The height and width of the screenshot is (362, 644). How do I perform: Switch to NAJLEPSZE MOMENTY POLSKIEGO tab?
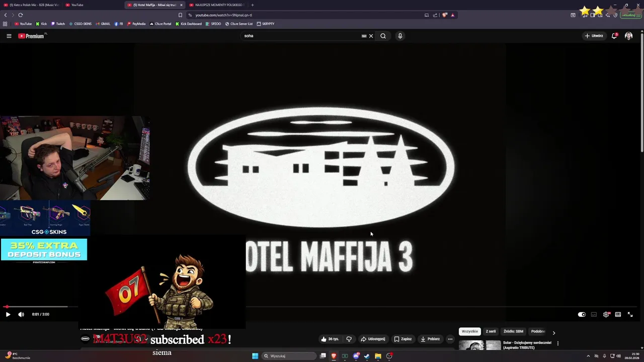[217, 5]
